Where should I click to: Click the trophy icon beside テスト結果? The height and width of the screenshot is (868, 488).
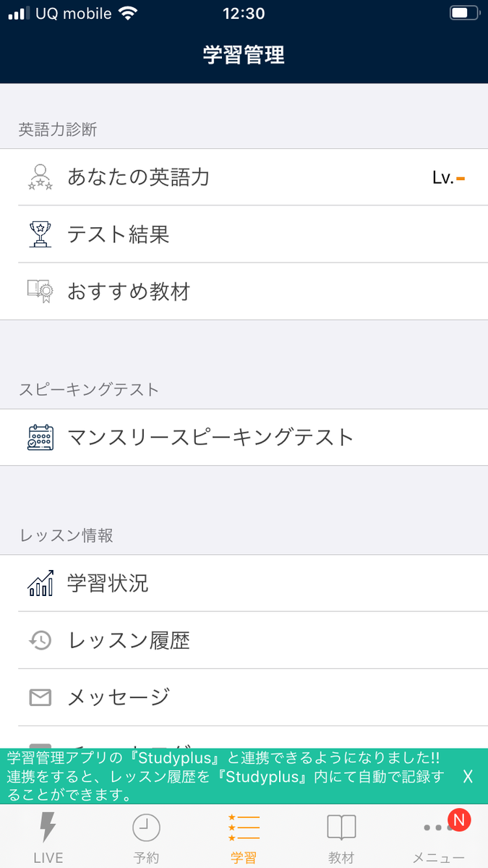click(41, 234)
